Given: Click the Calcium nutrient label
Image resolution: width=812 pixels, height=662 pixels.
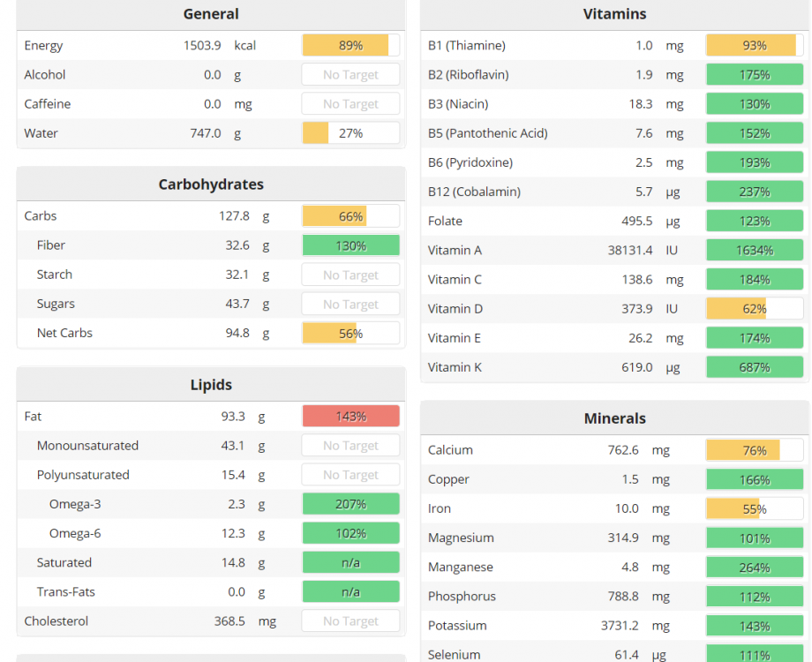Looking at the screenshot, I should [x=450, y=450].
